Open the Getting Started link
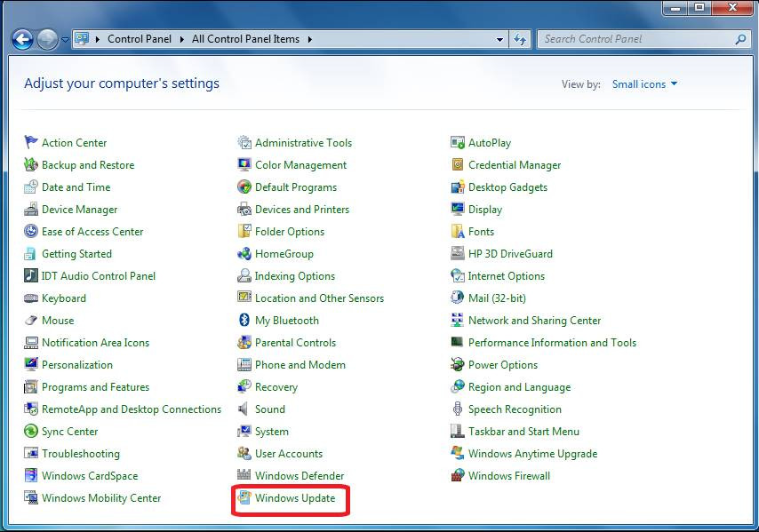Screen dimensions: 759x532 [x=76, y=254]
